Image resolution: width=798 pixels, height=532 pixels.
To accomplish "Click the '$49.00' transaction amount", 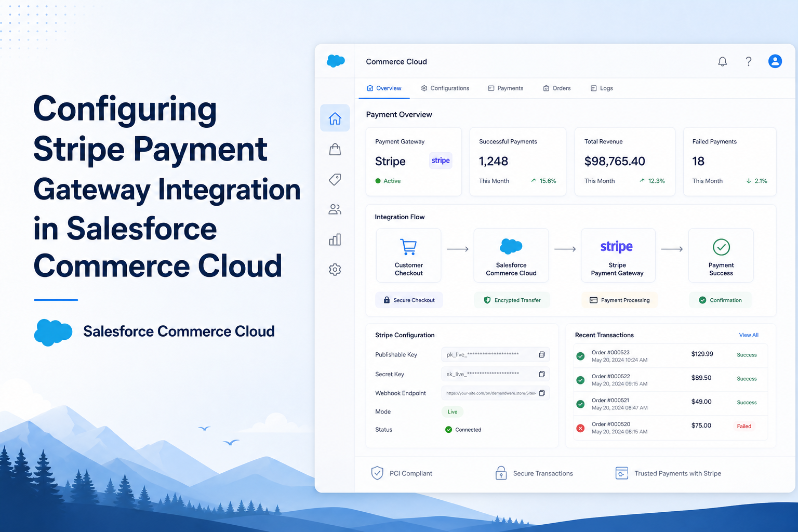I will (701, 402).
